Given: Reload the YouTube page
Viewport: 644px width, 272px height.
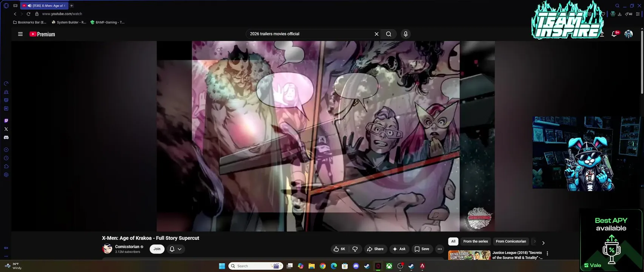Looking at the screenshot, I should 28,14.
